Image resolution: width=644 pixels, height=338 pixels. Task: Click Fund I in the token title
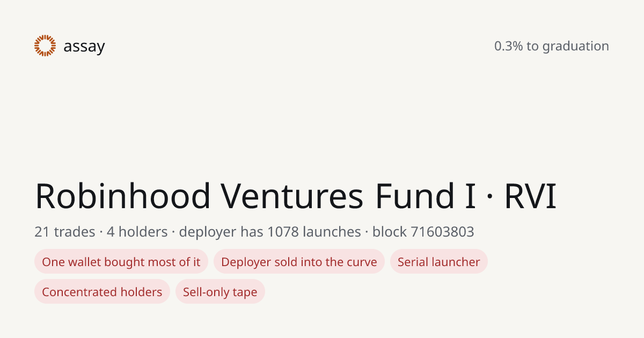[425, 196]
